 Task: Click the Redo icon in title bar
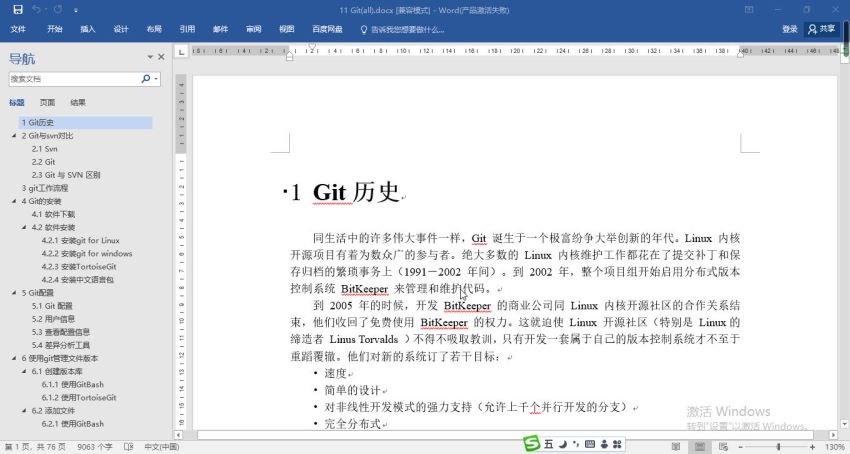tap(58, 10)
